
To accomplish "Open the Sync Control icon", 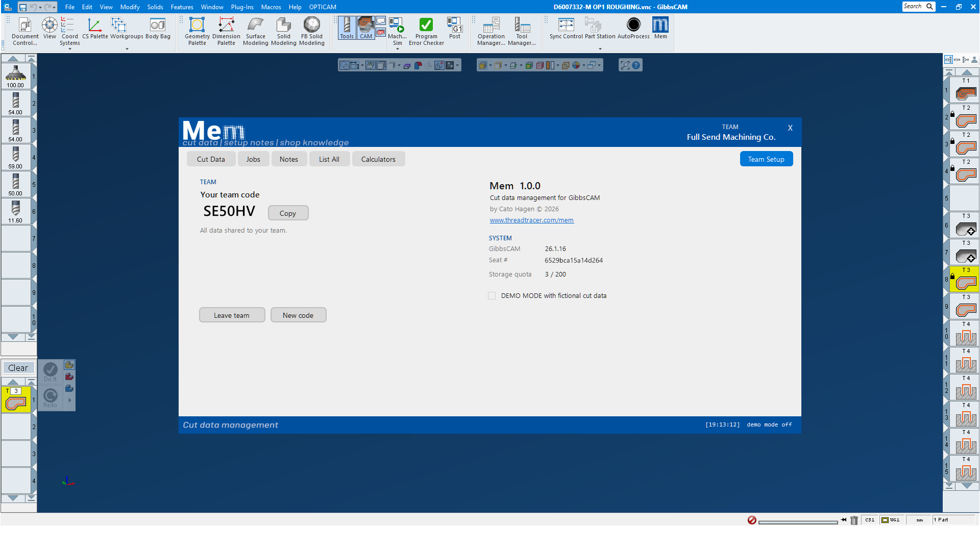I will 566,28.
